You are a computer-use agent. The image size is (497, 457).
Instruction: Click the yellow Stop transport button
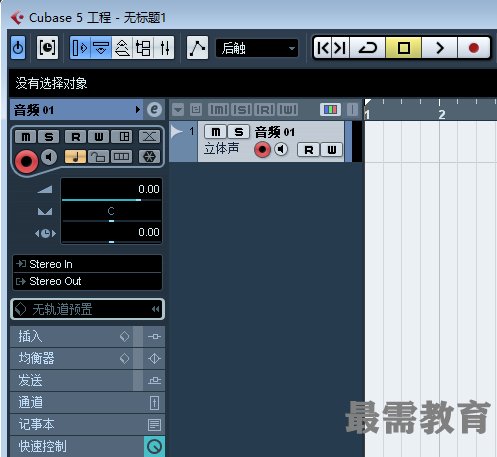click(x=404, y=48)
